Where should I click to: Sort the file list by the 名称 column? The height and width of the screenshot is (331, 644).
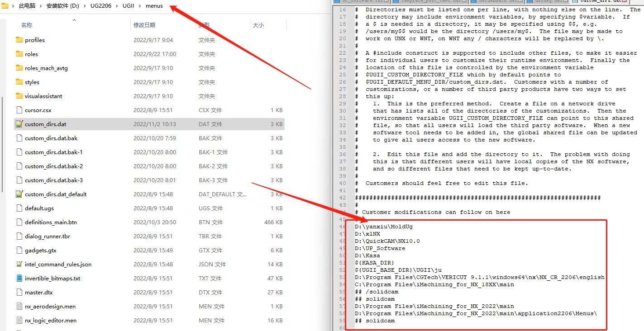27,25
